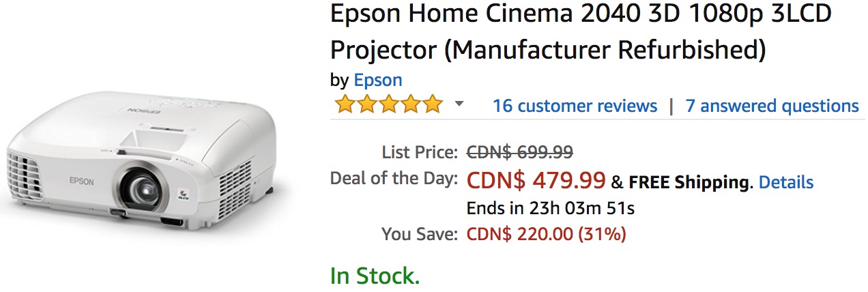The width and height of the screenshot is (868, 292).
Task: Open the 16 customer reviews link
Action: 575,106
